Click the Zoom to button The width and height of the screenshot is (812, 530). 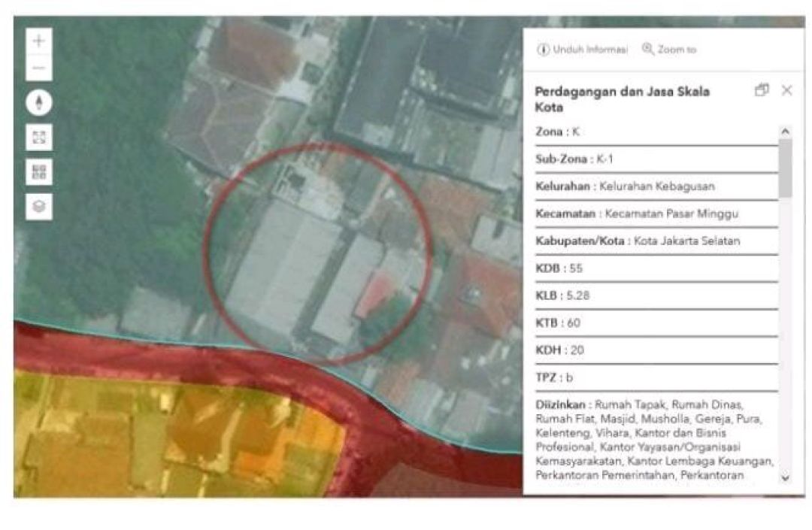[669, 50]
